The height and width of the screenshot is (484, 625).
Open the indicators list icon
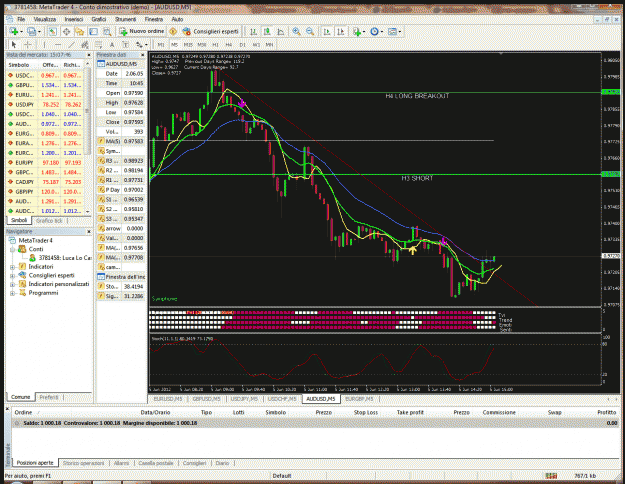tap(356, 31)
